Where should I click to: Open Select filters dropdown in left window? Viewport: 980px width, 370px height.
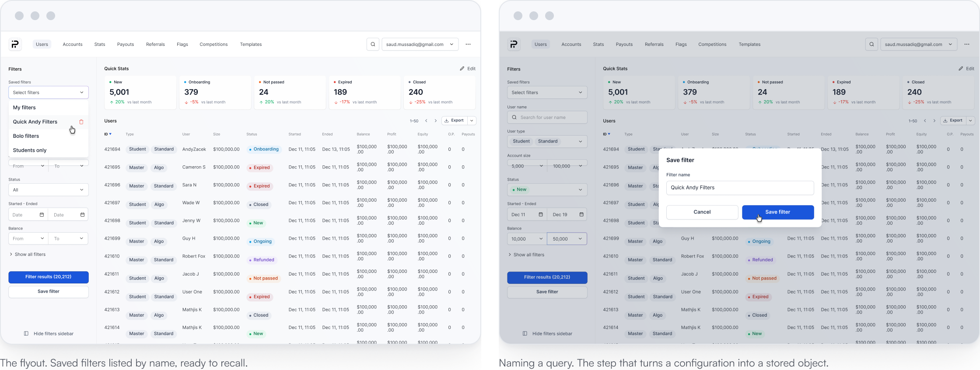(49, 93)
